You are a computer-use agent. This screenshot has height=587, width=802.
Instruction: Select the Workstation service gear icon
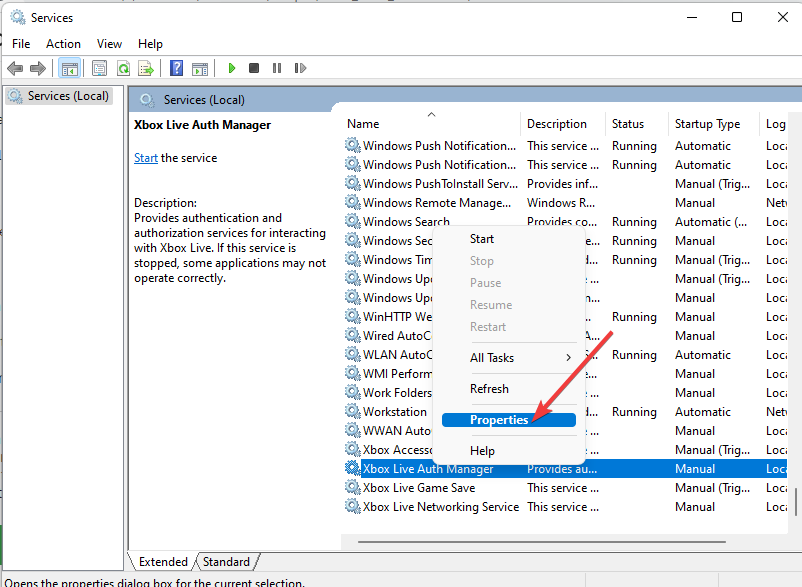(352, 411)
